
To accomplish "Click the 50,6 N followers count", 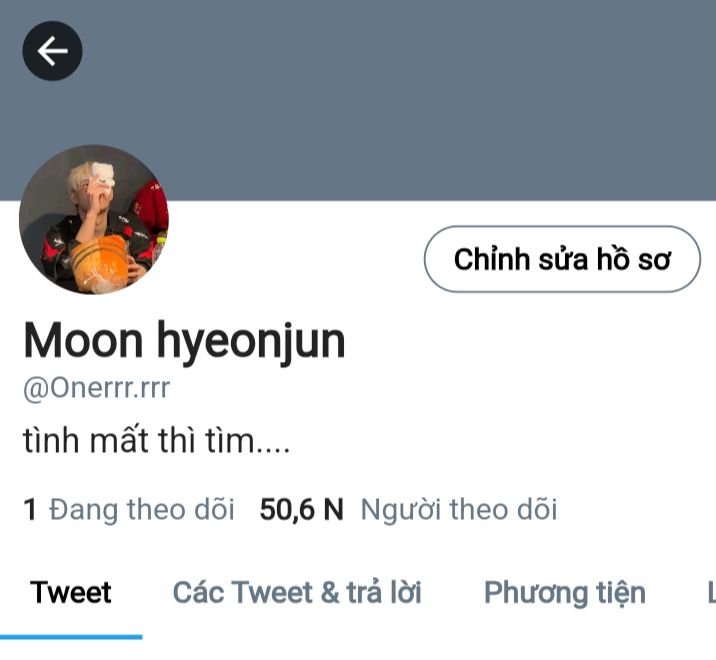I will point(301,510).
